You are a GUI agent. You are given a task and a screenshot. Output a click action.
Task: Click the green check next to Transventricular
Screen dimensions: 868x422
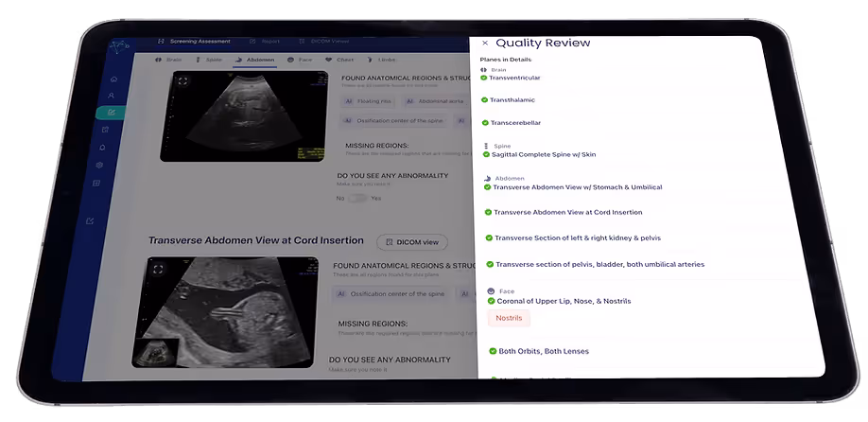pyautogui.click(x=484, y=78)
